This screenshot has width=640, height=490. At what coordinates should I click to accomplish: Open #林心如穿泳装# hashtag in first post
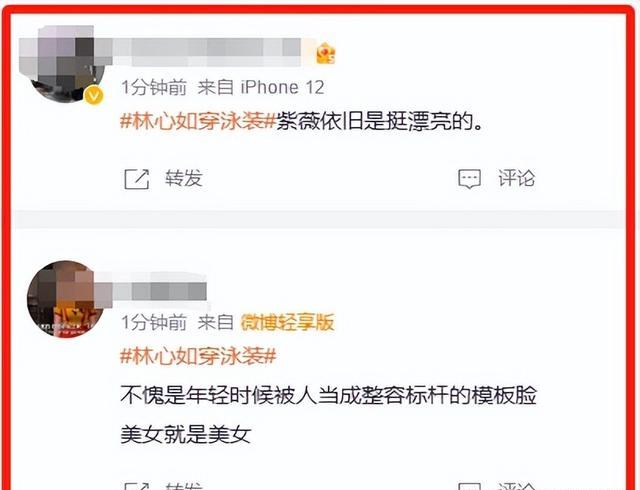click(198, 121)
